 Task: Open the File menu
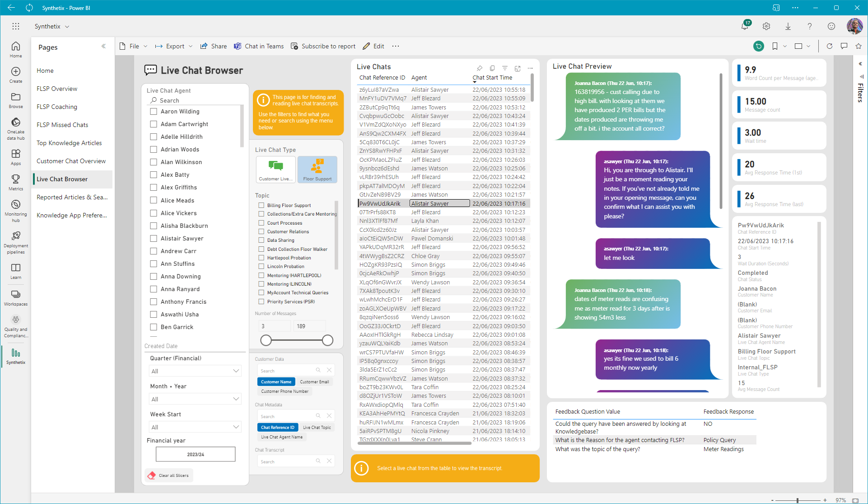tap(134, 46)
